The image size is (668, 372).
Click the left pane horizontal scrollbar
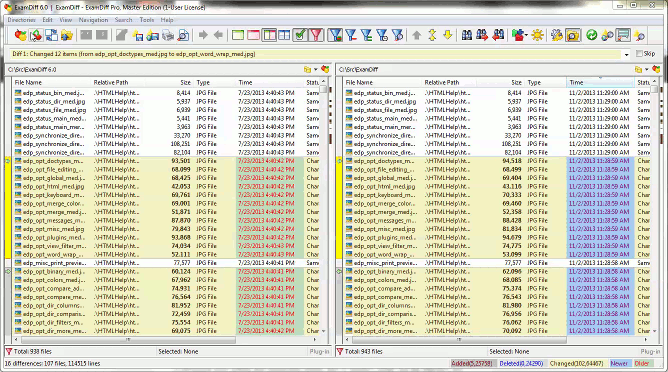coord(128,340)
